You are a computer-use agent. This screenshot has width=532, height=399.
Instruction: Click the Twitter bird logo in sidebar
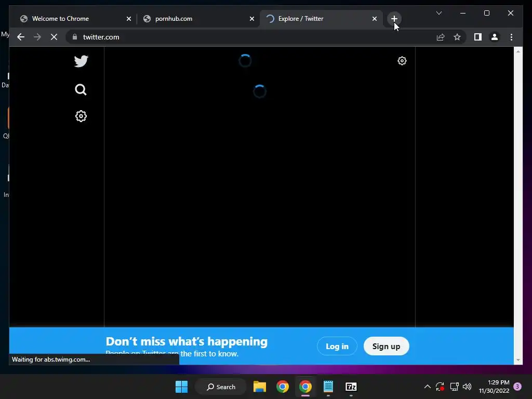(x=81, y=61)
